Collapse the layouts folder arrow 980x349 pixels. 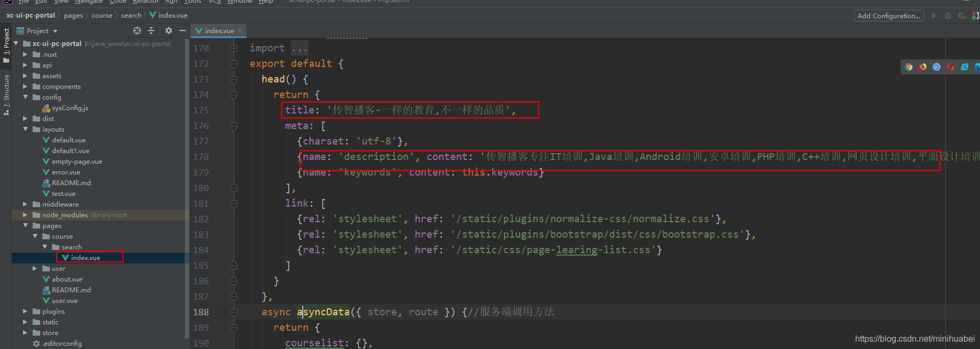25,129
